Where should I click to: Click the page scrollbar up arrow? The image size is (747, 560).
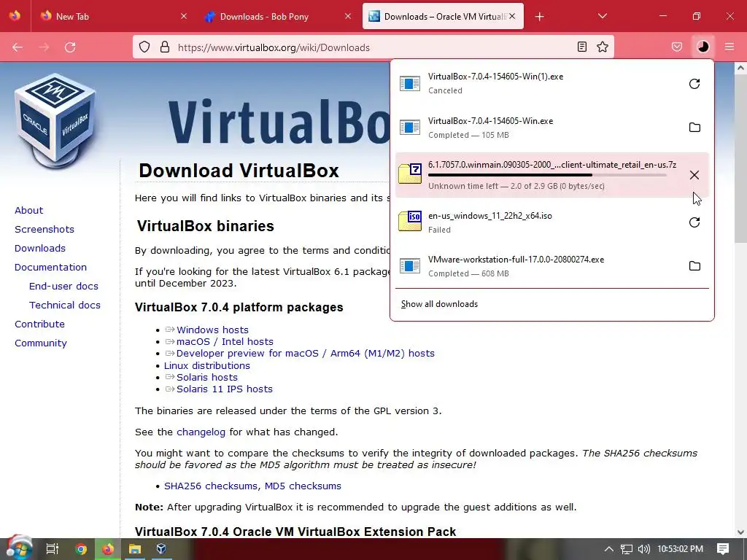740,68
